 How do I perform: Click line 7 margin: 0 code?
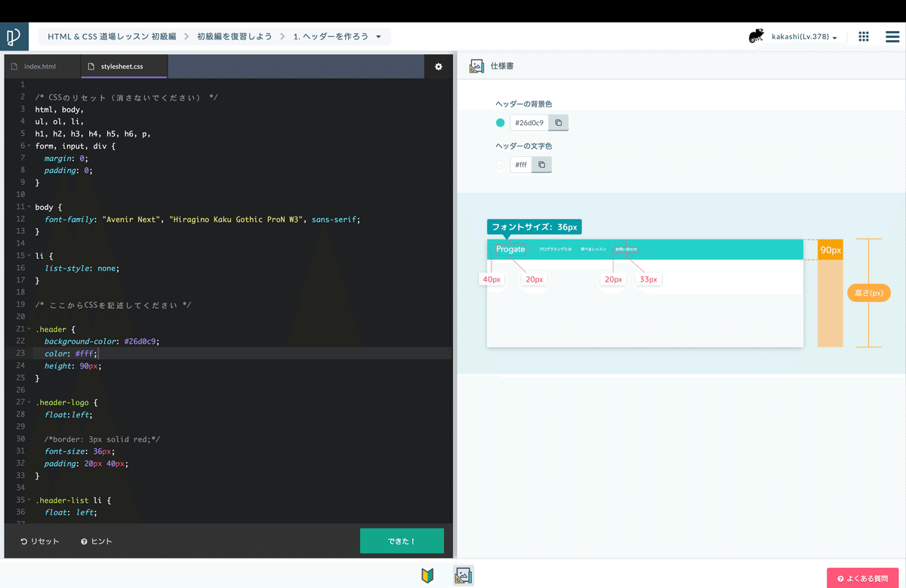66,159
